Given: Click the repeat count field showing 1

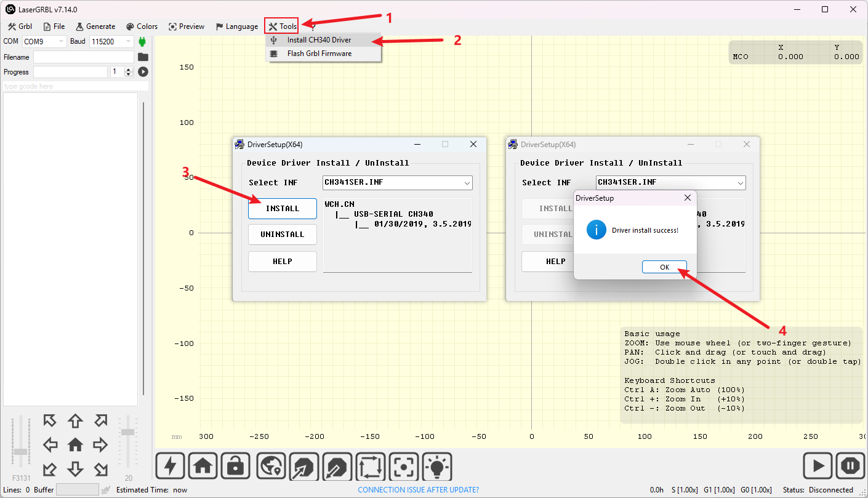Looking at the screenshot, I should pos(117,72).
